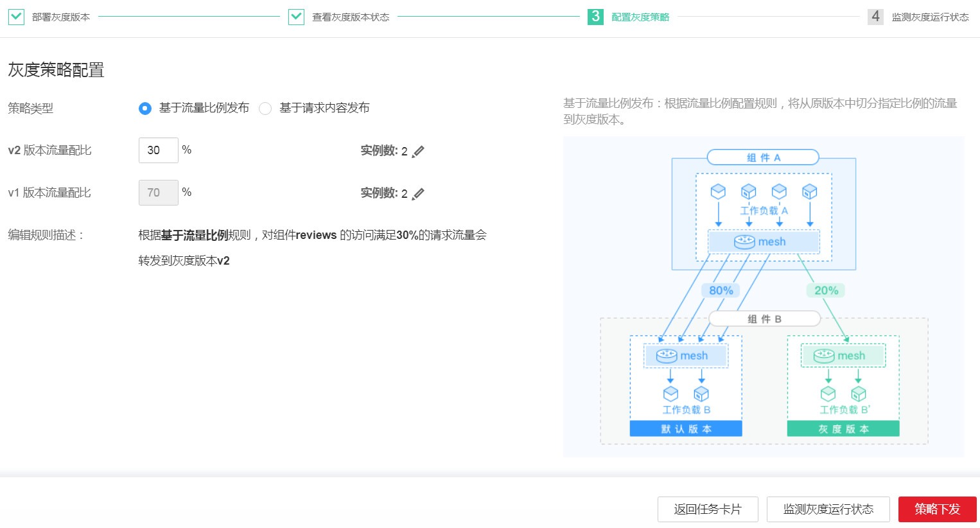The width and height of the screenshot is (980, 528).
Task: Click the 20% label in diagram
Action: (x=827, y=290)
